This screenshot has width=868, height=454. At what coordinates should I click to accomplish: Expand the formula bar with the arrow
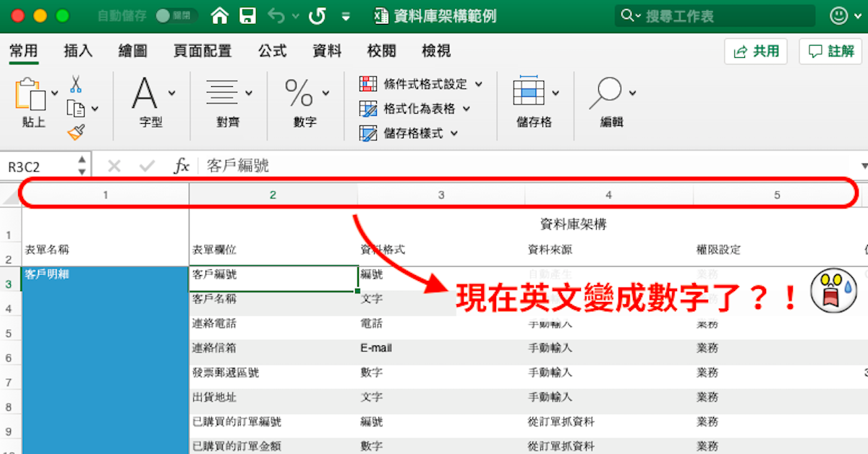[x=864, y=167]
